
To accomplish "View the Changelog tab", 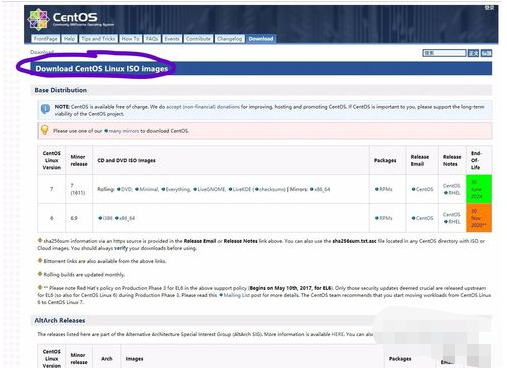I will [229, 39].
